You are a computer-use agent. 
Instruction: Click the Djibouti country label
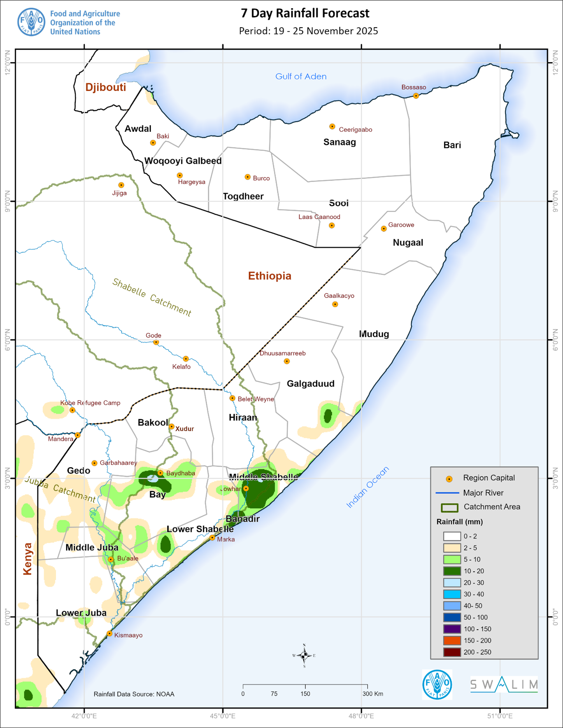coord(105,87)
